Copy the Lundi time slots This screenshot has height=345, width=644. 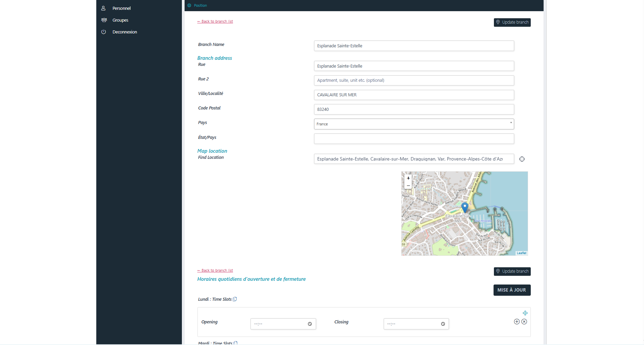coord(235,299)
